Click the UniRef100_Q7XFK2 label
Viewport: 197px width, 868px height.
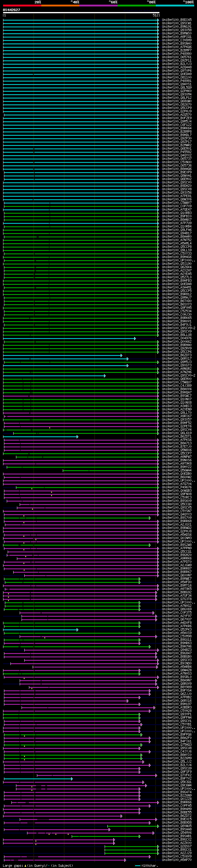(x=177, y=775)
